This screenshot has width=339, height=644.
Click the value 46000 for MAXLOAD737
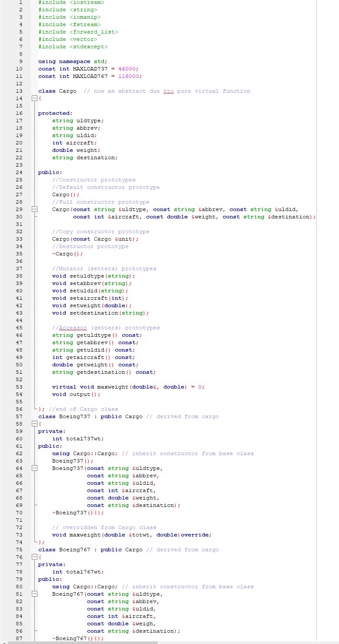click(x=127, y=69)
